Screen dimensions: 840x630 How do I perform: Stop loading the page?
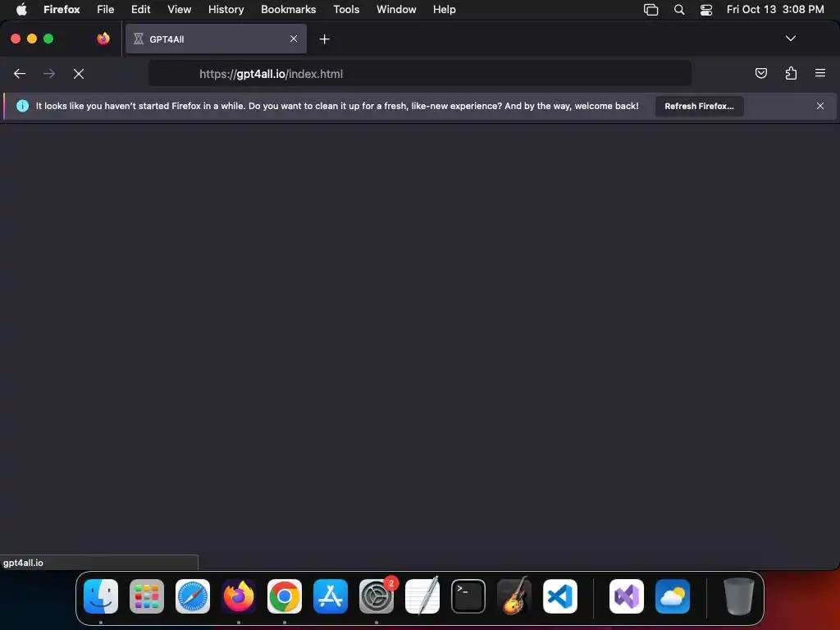(x=79, y=74)
